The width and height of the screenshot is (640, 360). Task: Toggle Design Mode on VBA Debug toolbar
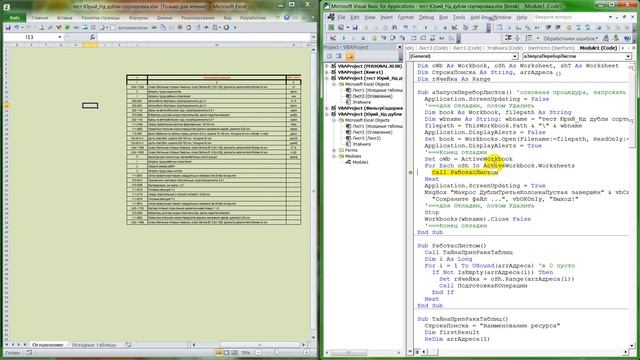click(333, 38)
